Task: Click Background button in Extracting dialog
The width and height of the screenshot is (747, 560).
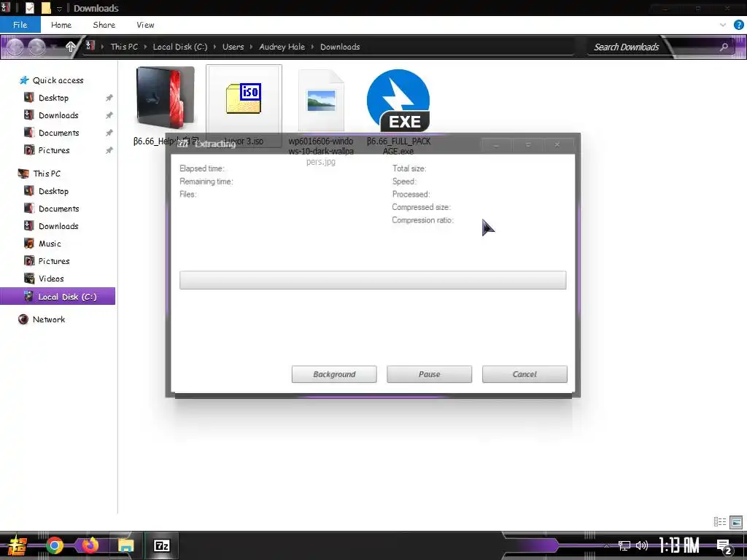Action: click(334, 374)
